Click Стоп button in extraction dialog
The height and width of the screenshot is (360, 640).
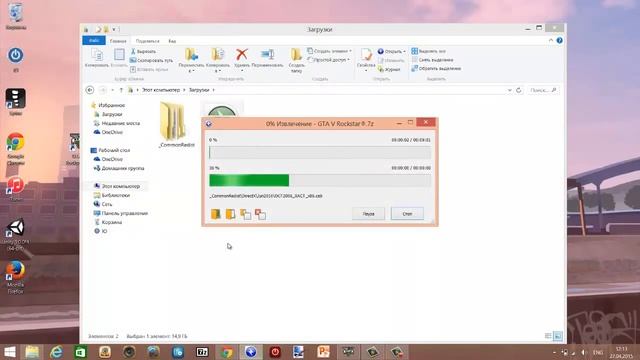click(x=407, y=213)
